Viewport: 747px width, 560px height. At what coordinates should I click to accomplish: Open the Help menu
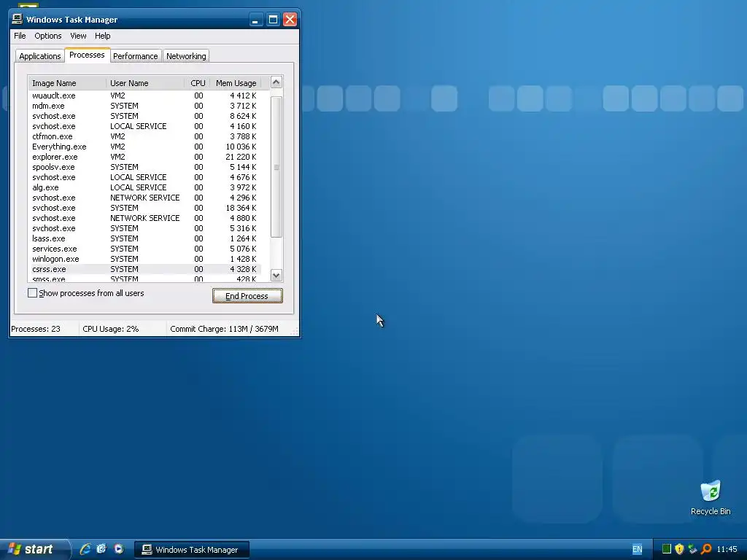tap(102, 36)
